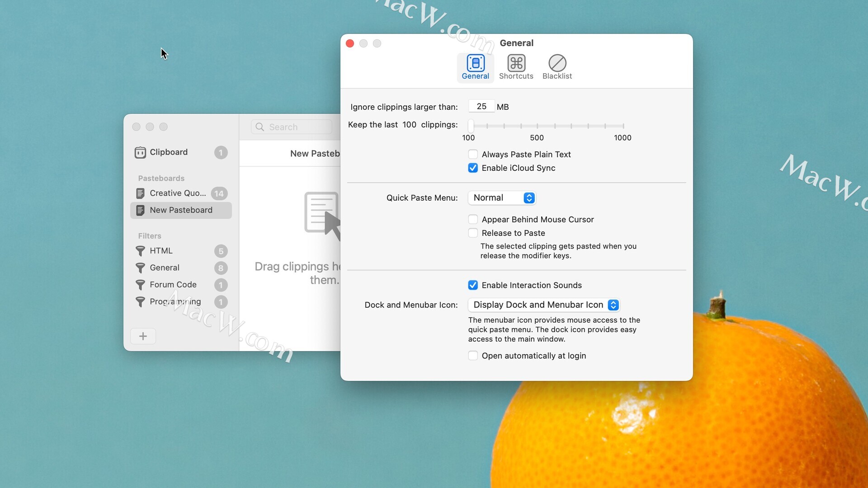The height and width of the screenshot is (488, 868).
Task: Toggle Enable iCloud Sync checkbox
Action: pos(473,168)
